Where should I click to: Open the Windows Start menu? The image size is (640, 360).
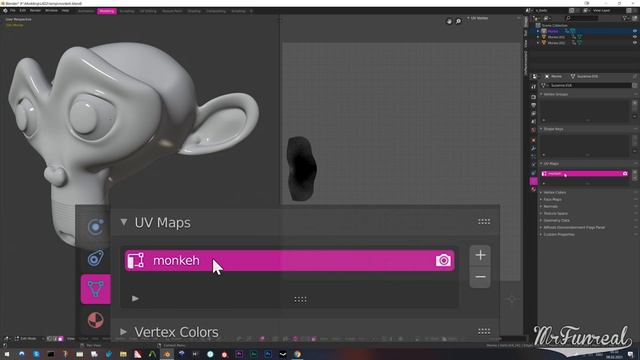[x=7, y=354]
